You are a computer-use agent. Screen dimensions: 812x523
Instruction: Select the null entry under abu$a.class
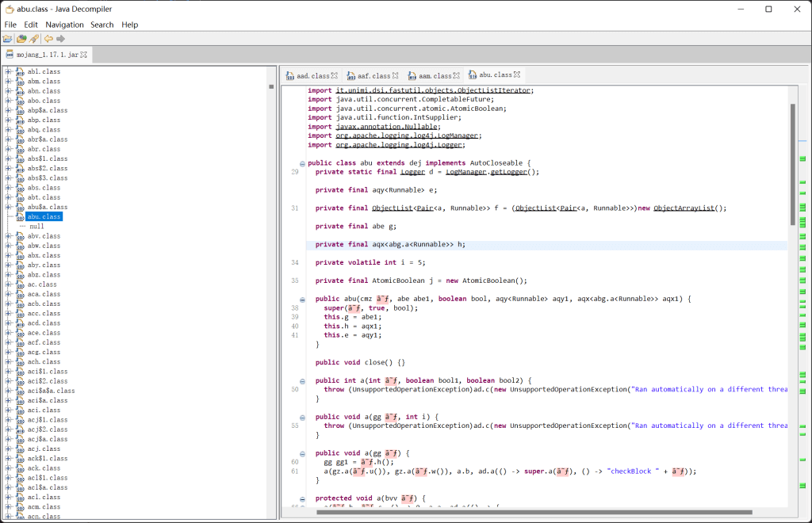39,224
